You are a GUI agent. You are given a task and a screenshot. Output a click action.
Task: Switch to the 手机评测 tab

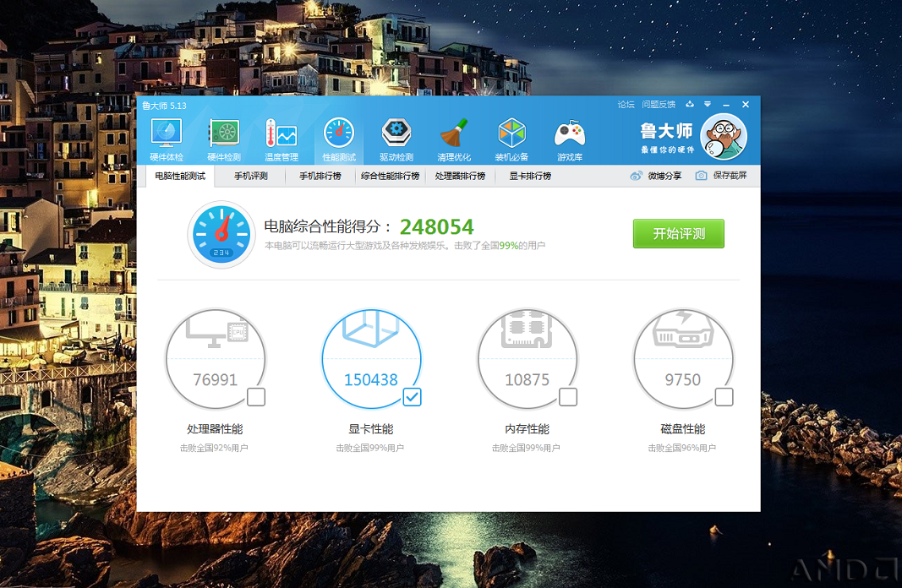pos(251,176)
